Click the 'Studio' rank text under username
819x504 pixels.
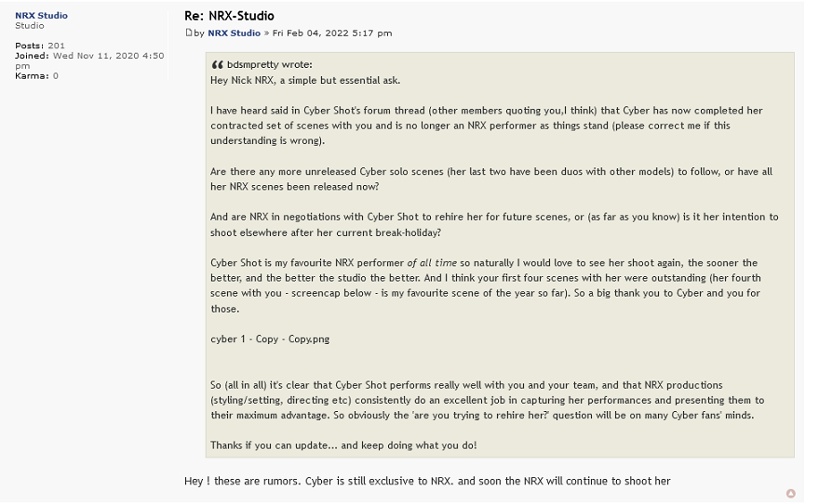click(29, 26)
